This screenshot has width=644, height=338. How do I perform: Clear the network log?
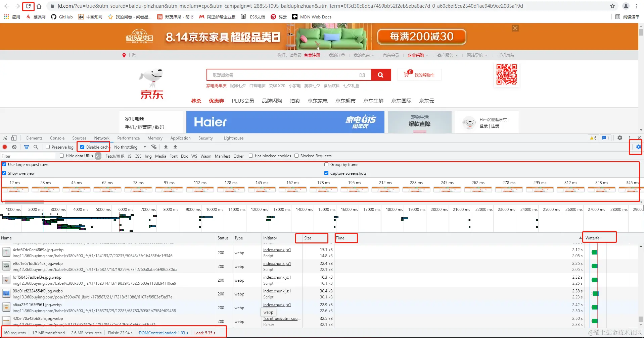tap(14, 147)
